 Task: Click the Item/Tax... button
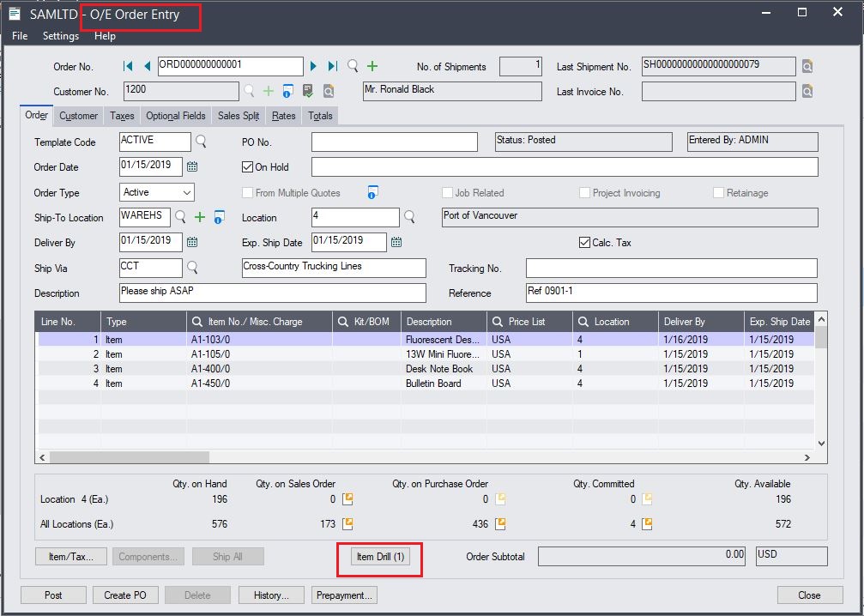point(70,557)
